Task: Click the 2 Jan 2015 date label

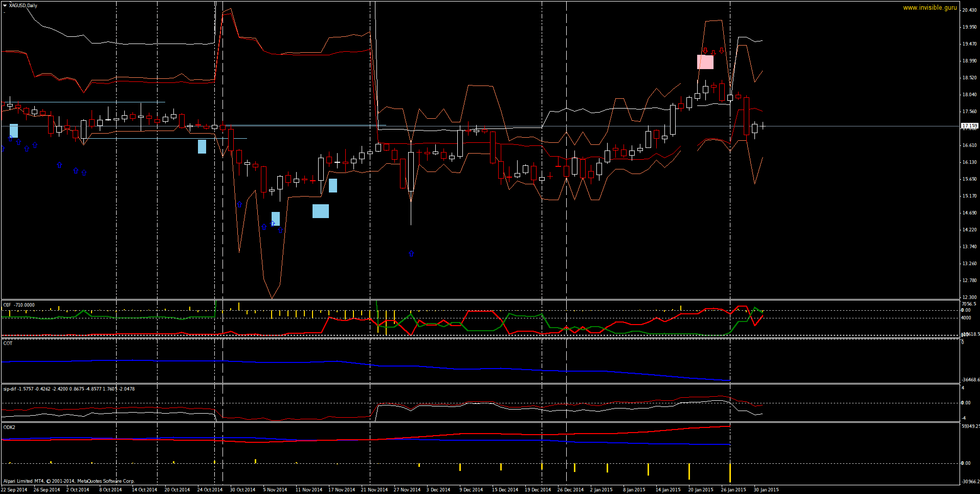Action: point(602,490)
